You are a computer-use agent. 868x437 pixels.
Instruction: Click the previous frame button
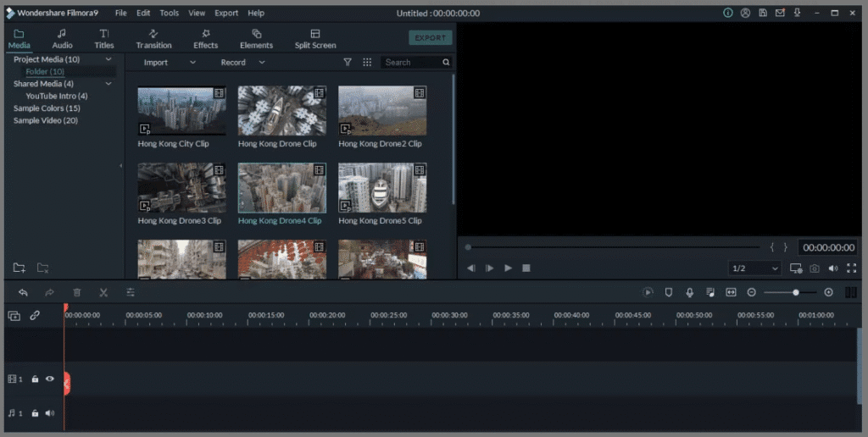coord(471,268)
